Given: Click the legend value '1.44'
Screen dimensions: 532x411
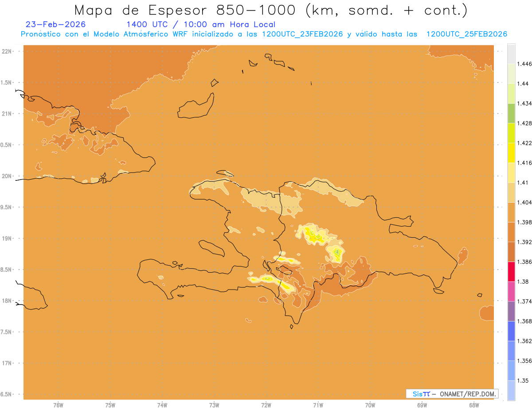Looking at the screenshot, I should [x=523, y=84].
